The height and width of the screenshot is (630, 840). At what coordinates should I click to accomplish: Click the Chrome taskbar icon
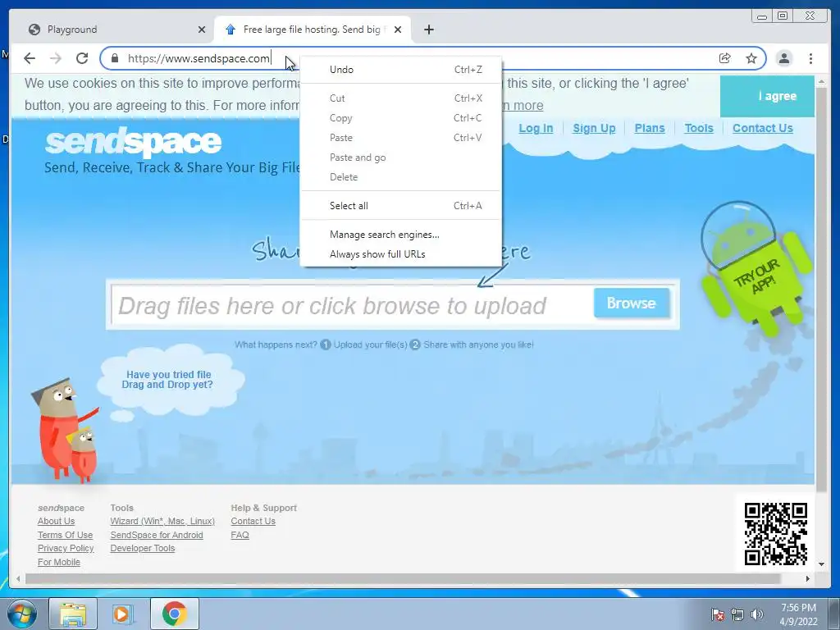coord(174,614)
